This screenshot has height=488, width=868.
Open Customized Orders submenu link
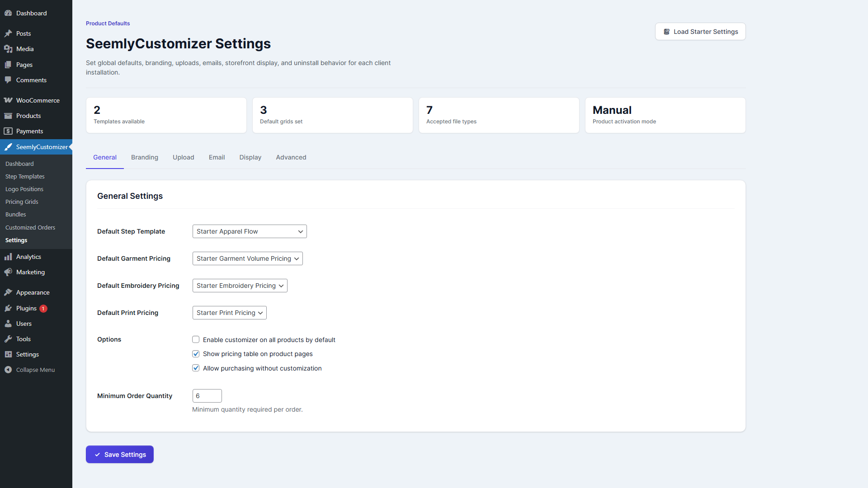click(x=30, y=227)
